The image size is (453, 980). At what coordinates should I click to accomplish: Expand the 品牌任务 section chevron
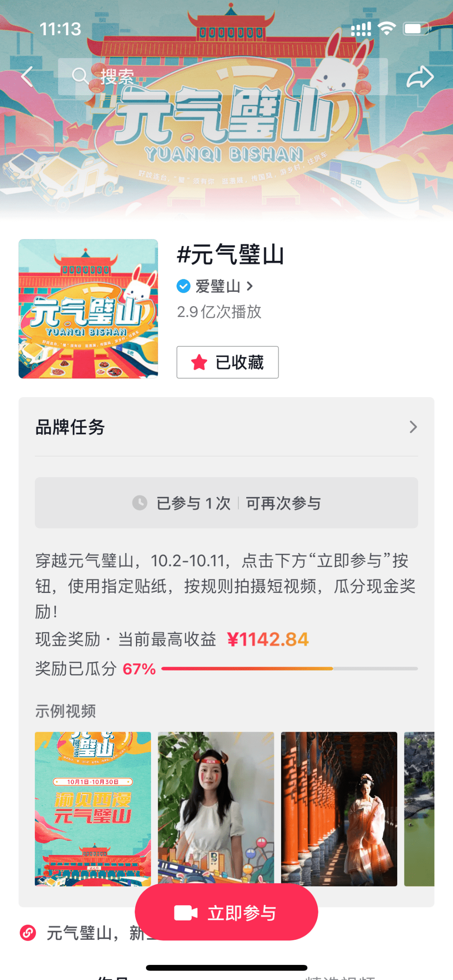(x=413, y=427)
